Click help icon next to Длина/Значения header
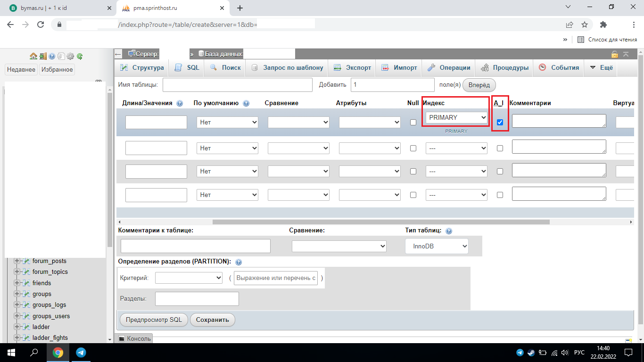 click(179, 103)
